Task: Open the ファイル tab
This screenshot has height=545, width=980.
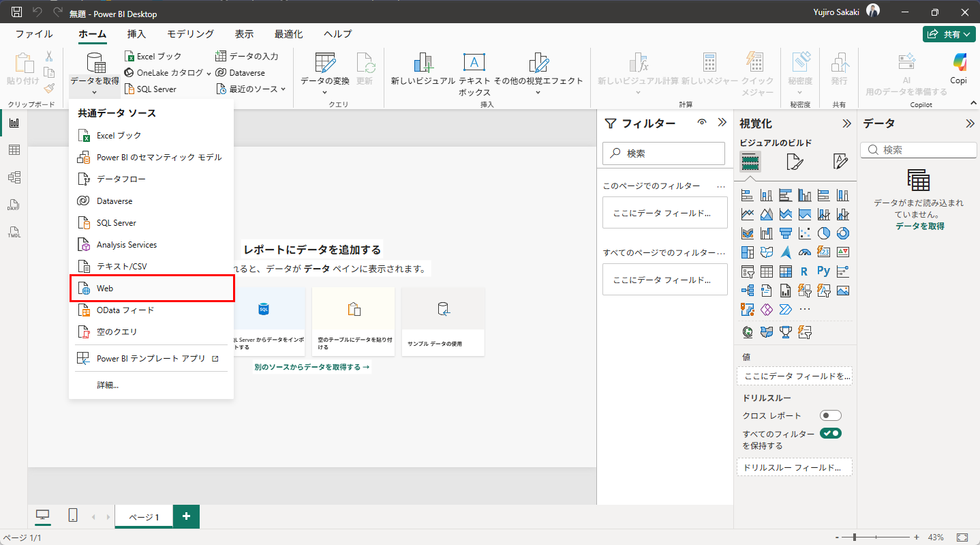Action: [x=34, y=34]
